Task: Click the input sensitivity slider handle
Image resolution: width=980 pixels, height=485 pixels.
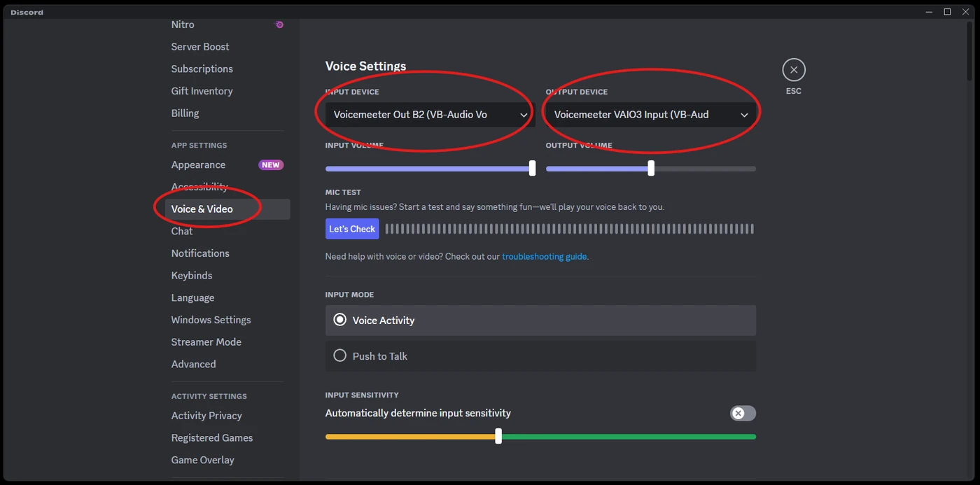Action: coord(498,437)
